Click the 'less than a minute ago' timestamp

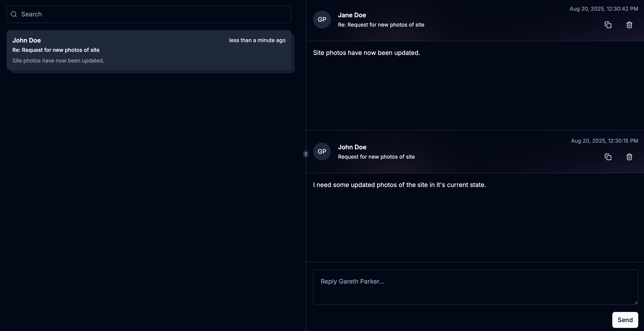tap(257, 40)
